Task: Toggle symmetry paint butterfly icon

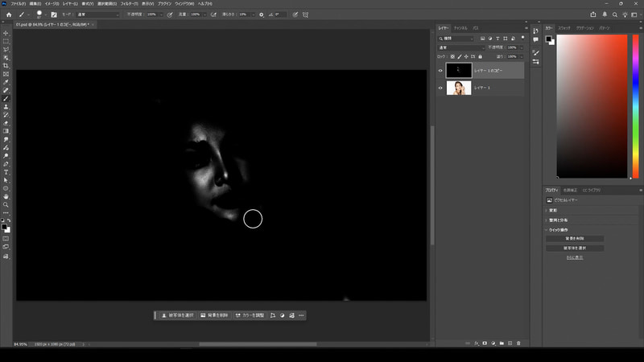Action: (x=306, y=14)
